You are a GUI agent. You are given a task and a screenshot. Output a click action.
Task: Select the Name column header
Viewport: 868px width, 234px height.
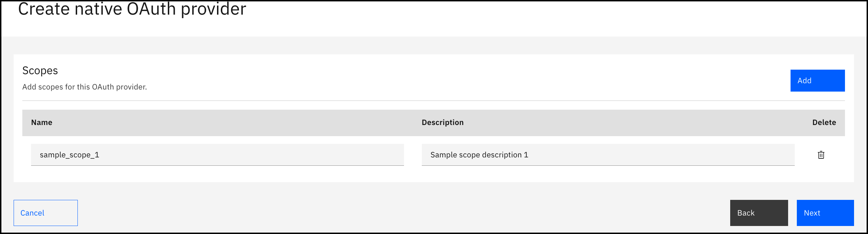pos(42,123)
